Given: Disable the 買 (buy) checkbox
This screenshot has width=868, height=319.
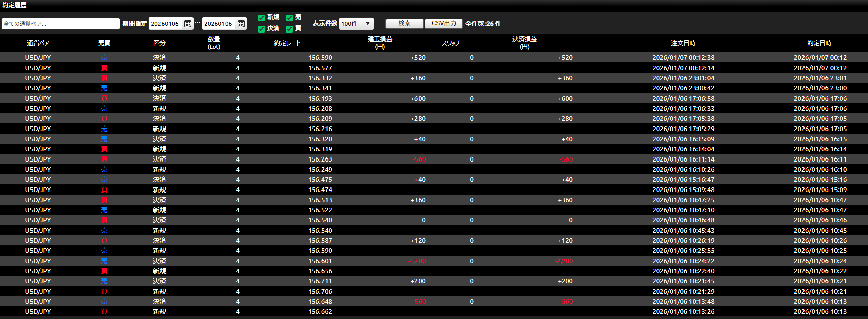Looking at the screenshot, I should pyautogui.click(x=289, y=29).
